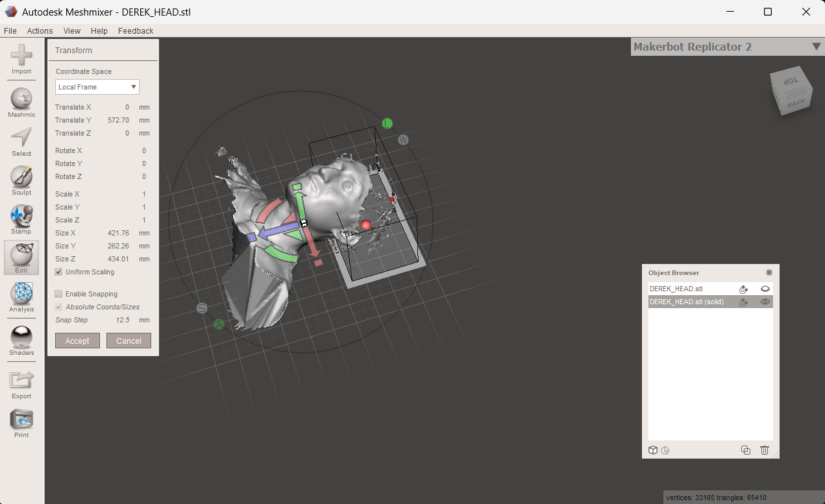Open the Import tool
Image resolution: width=825 pixels, height=504 pixels.
point(21,59)
